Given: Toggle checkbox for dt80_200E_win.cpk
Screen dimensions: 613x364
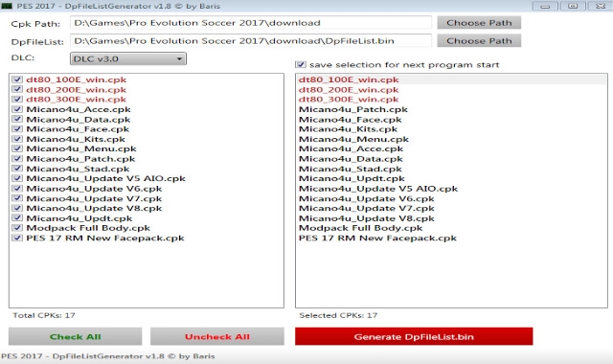Looking at the screenshot, I should (x=17, y=89).
